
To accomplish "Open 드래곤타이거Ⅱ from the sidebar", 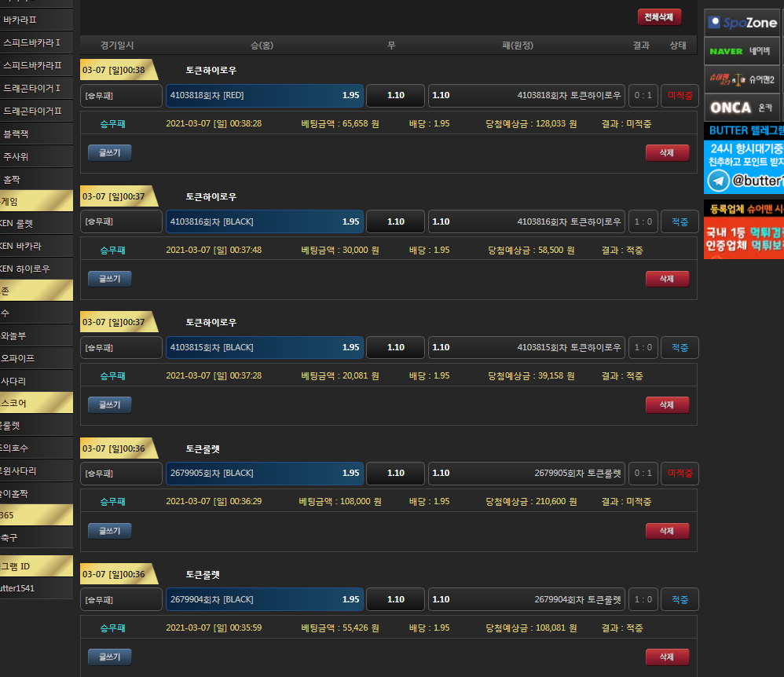I will [x=35, y=110].
